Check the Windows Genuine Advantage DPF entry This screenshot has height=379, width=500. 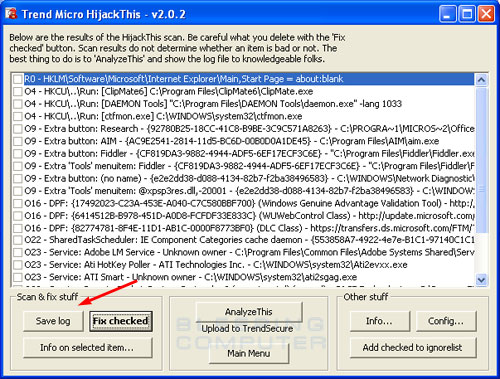tap(18, 203)
